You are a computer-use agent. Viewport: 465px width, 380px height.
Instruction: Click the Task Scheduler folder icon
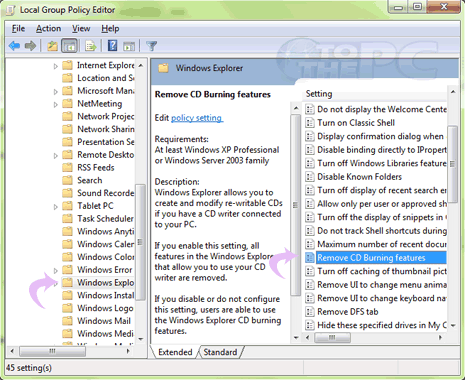67,219
